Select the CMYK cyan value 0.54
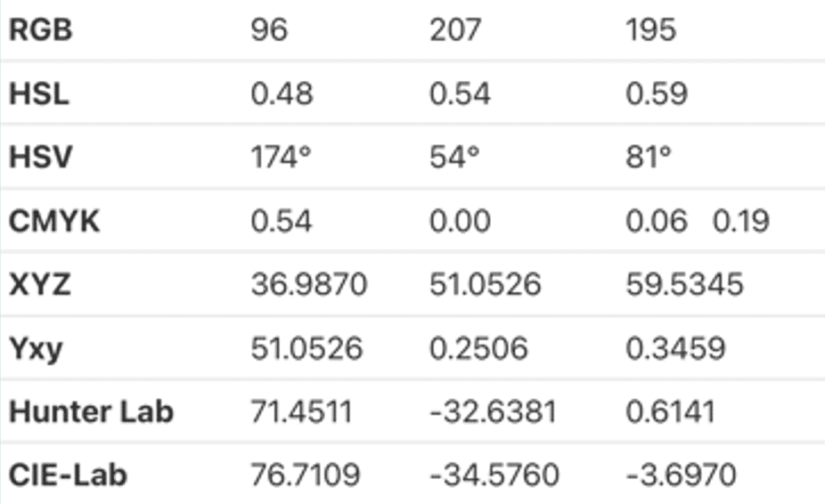825x504 pixels. 281,221
